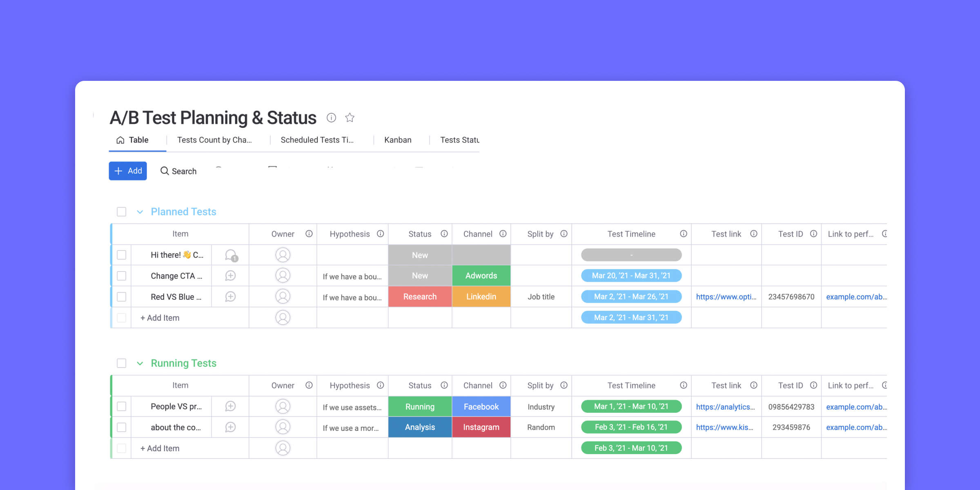Toggle checkbox for Red VS Blue row
This screenshot has width=980, height=490.
[x=122, y=296]
